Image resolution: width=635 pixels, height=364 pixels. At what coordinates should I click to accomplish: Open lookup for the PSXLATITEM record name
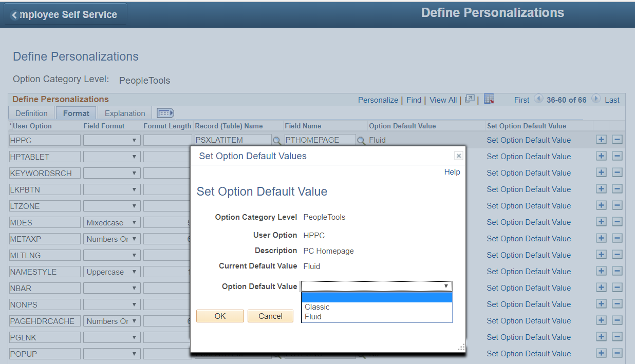(277, 139)
